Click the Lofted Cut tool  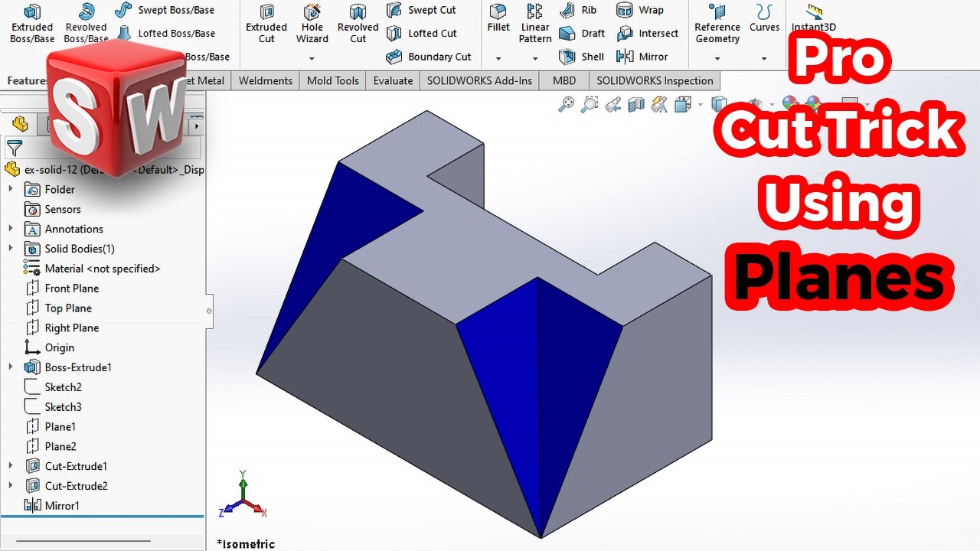(x=422, y=33)
